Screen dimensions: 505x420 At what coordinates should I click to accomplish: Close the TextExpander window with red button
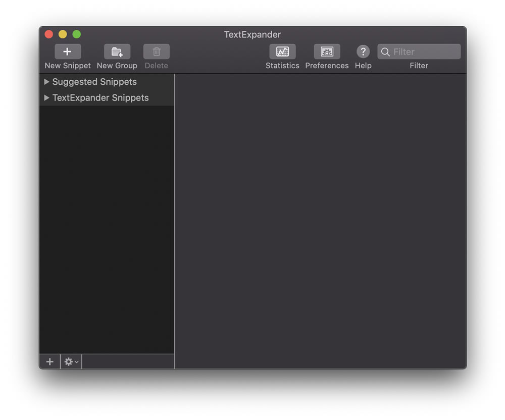pyautogui.click(x=49, y=34)
